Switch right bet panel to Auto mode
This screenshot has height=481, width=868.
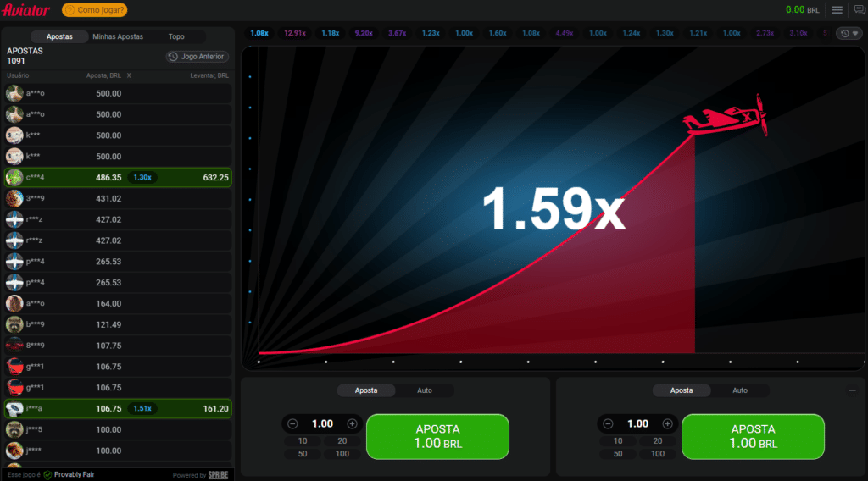740,390
